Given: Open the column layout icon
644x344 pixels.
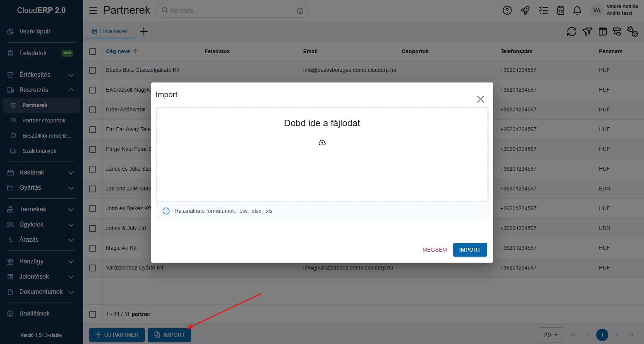Looking at the screenshot, I should (603, 32).
